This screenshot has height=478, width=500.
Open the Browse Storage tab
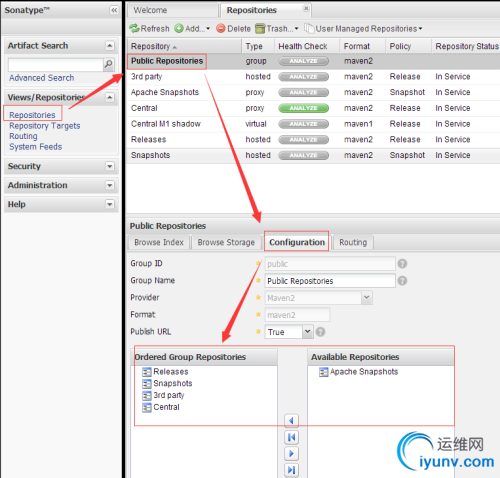[x=226, y=242]
